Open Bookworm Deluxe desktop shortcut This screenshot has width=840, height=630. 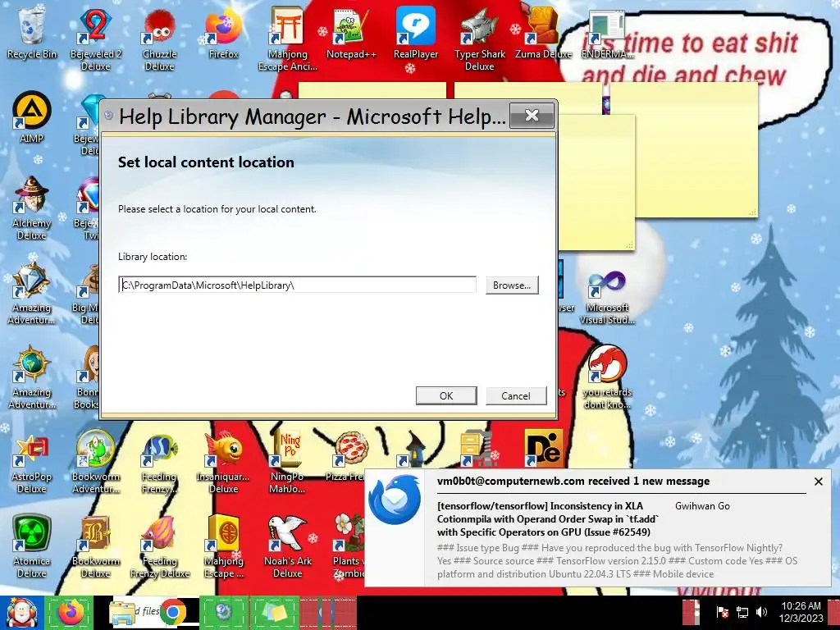(x=95, y=546)
